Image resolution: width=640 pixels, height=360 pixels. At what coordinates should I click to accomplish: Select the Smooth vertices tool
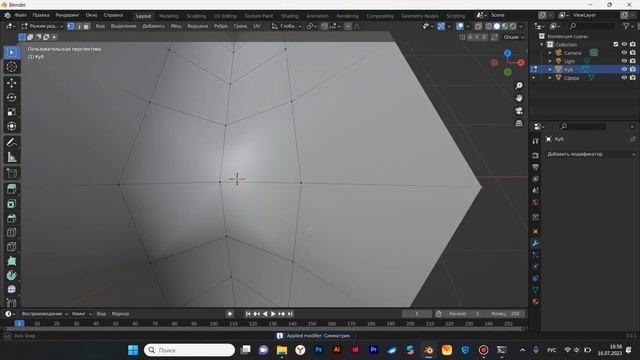pyautogui.click(x=11, y=289)
